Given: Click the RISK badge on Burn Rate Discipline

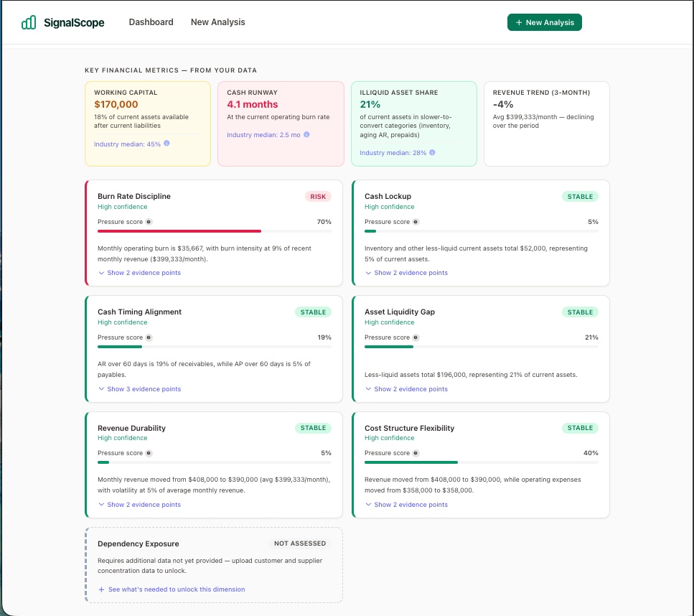Looking at the screenshot, I should click(318, 197).
